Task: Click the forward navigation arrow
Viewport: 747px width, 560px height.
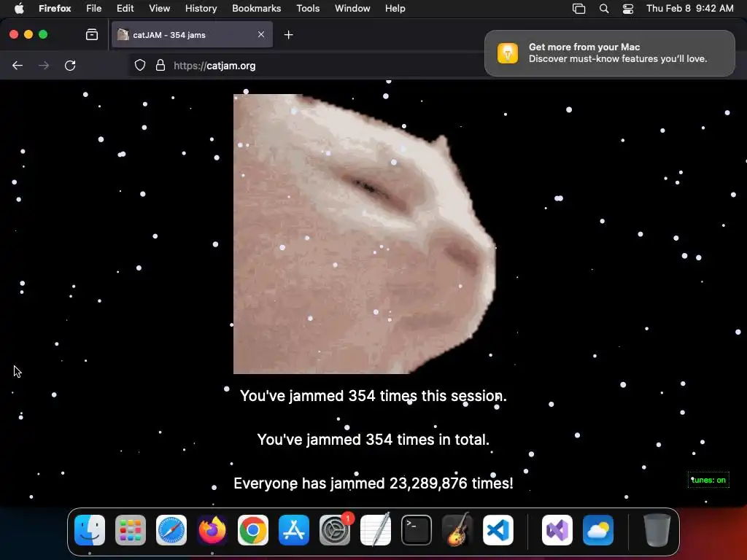Action: 44,66
